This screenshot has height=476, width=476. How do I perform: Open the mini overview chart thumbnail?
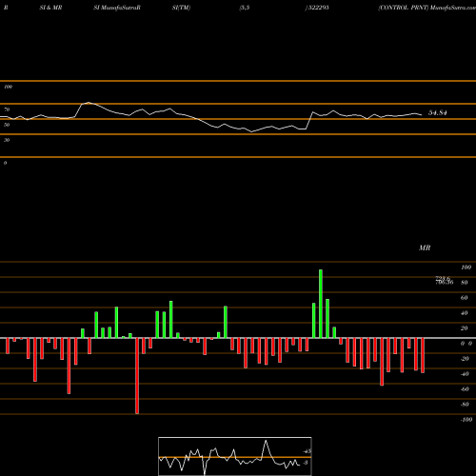click(235, 456)
